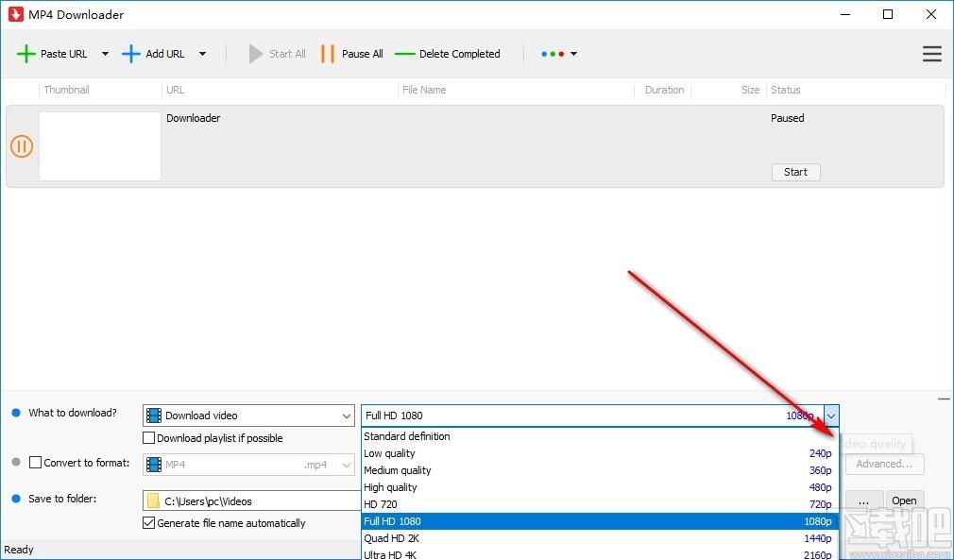This screenshot has width=954, height=560.
Task: Click the URL column header
Action: click(176, 90)
